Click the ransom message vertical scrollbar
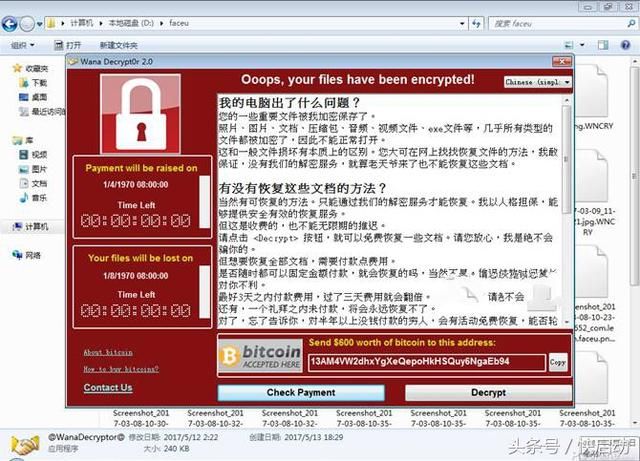This screenshot has height=461, width=640. pos(567,211)
